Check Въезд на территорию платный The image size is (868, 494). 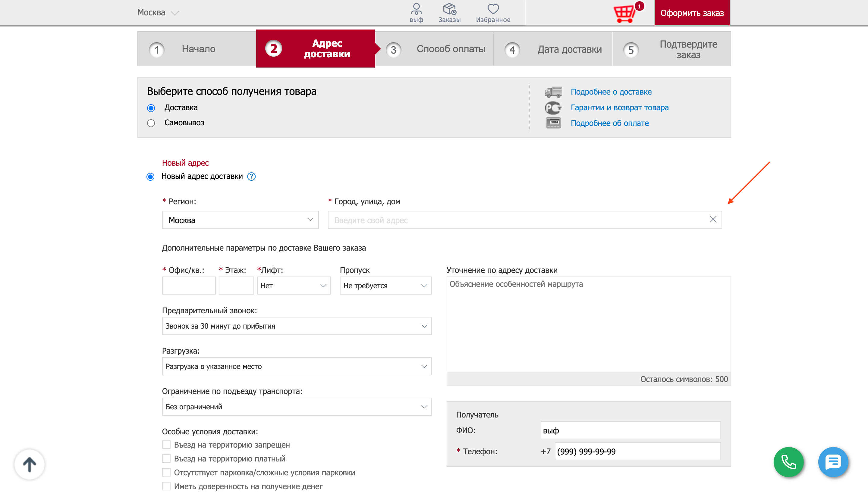pos(166,458)
